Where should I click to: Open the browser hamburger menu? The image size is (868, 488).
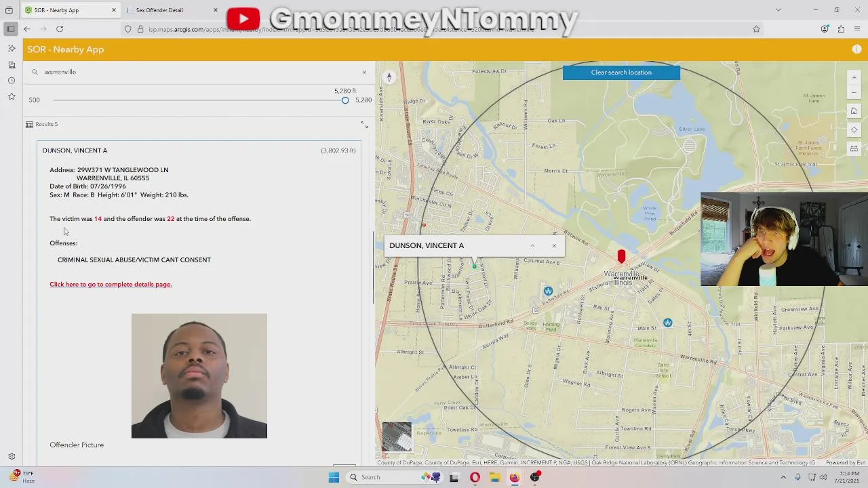(858, 29)
